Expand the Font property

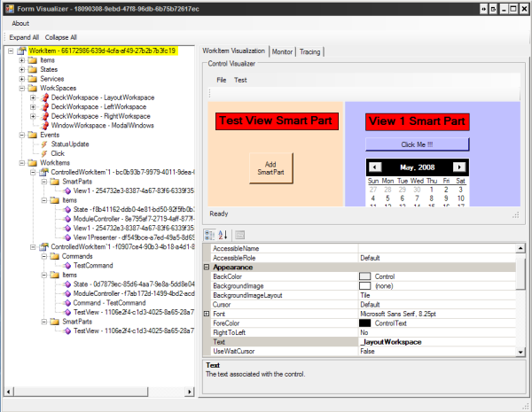(x=207, y=314)
